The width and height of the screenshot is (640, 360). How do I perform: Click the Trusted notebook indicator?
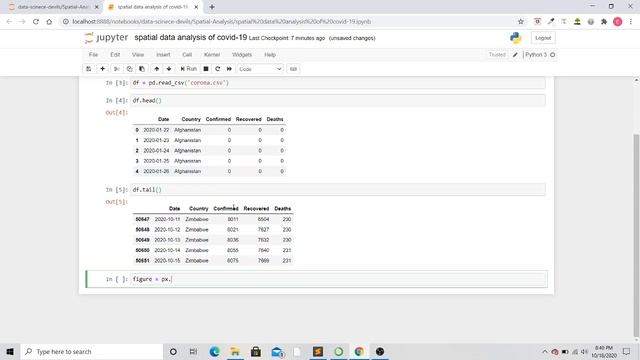pyautogui.click(x=497, y=55)
